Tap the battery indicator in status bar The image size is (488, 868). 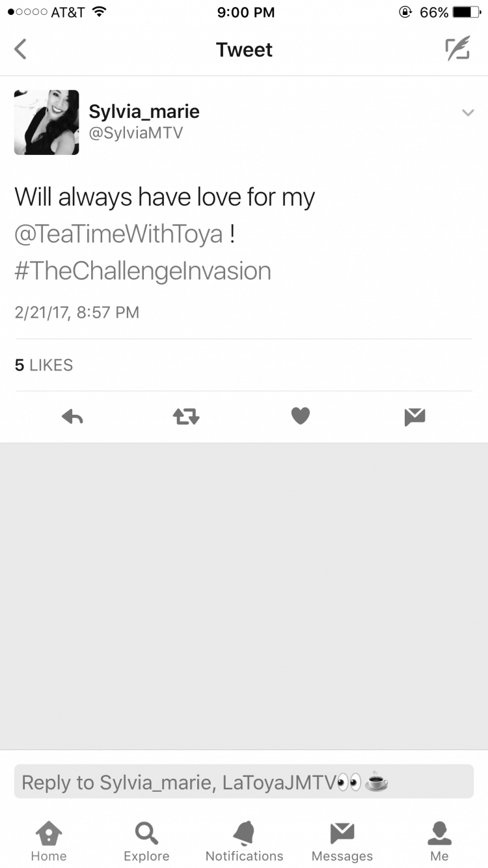[x=467, y=12]
